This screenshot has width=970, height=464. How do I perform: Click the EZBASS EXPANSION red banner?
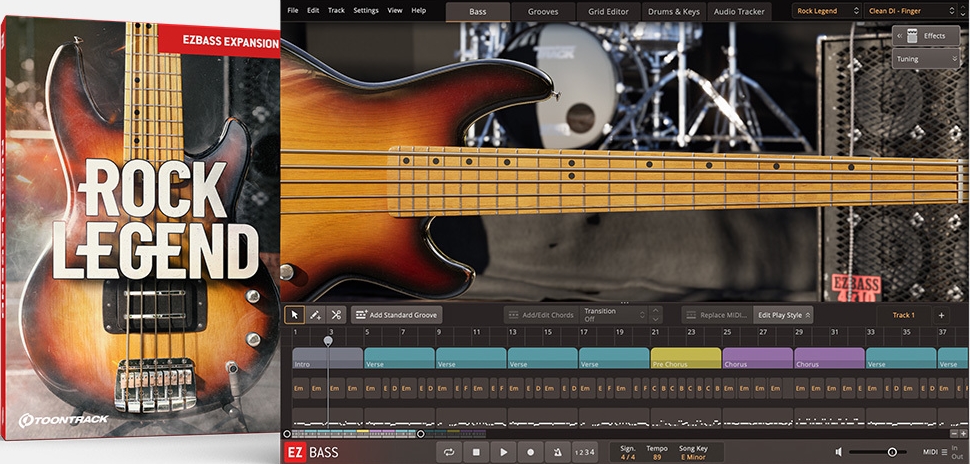[x=219, y=42]
